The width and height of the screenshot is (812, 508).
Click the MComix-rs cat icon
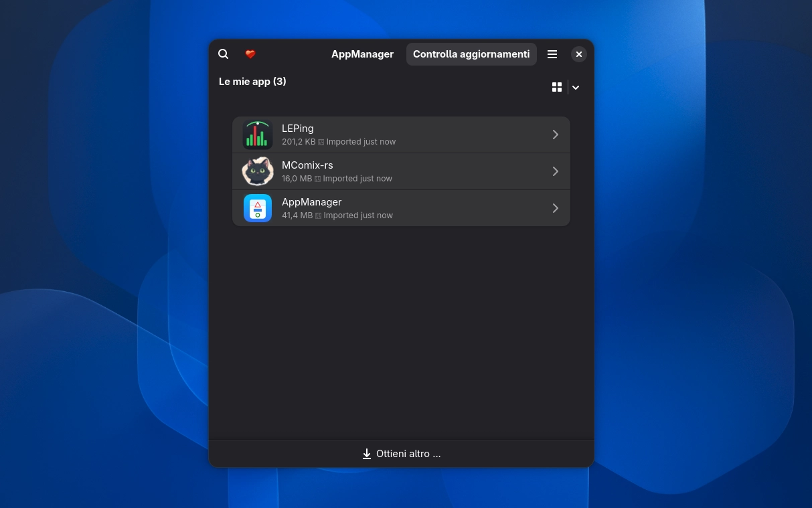point(258,171)
